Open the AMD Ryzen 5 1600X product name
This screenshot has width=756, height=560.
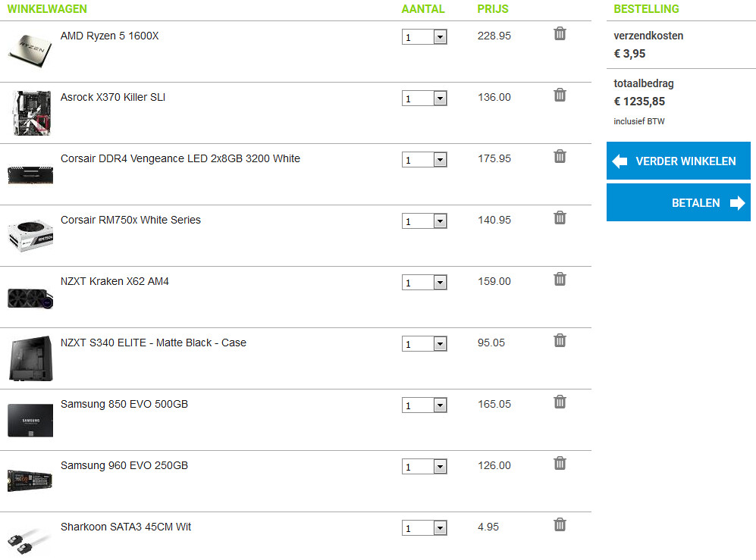coord(109,36)
